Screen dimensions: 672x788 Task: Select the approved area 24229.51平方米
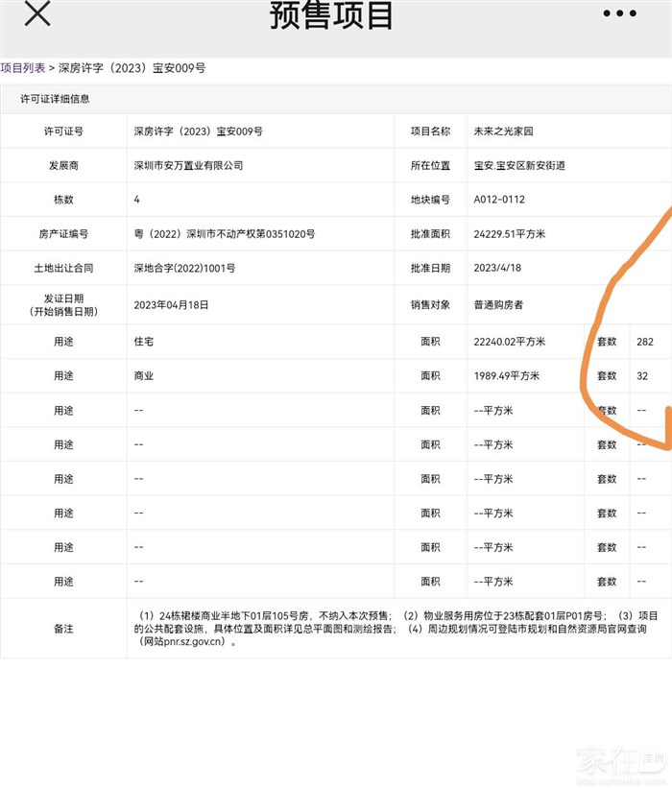[x=510, y=234]
